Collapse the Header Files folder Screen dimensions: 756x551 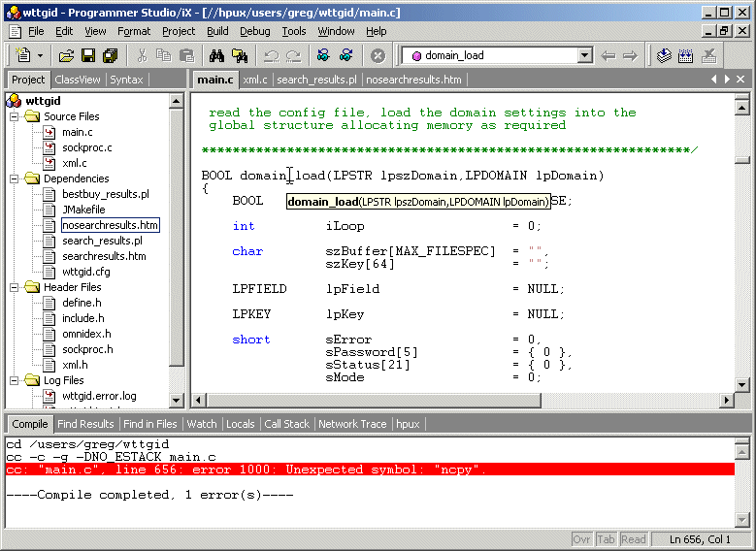tap(14, 287)
